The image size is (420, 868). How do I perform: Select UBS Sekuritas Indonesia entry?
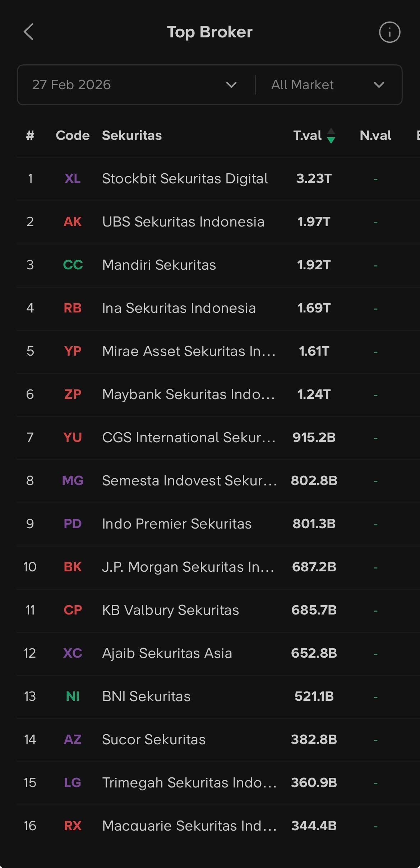(x=183, y=222)
